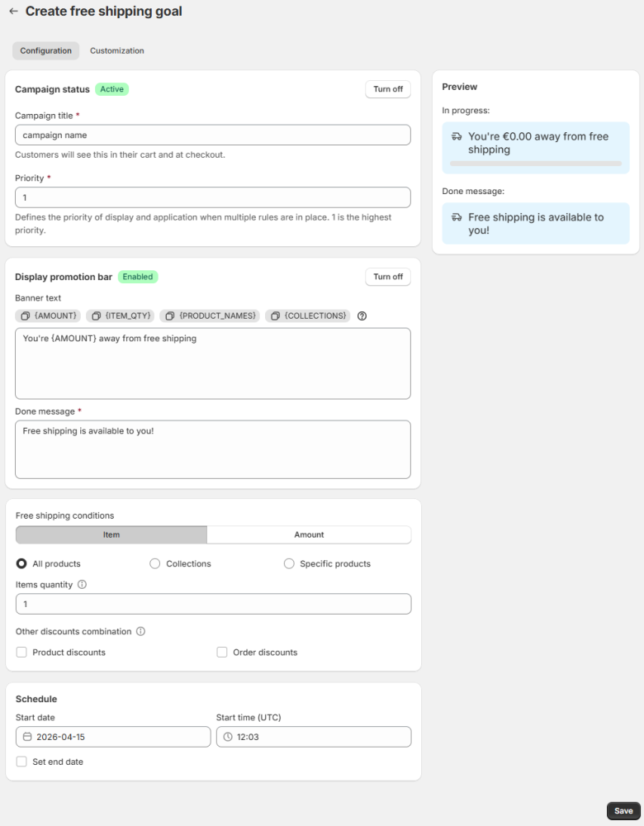The image size is (644, 826).
Task: Switch shipping conditions to Amount
Action: [309, 535]
